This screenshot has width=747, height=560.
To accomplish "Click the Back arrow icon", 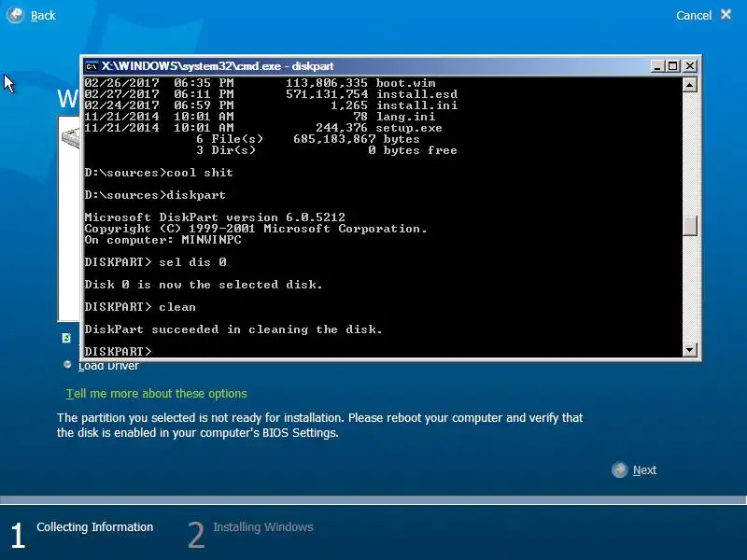I will 15,15.
